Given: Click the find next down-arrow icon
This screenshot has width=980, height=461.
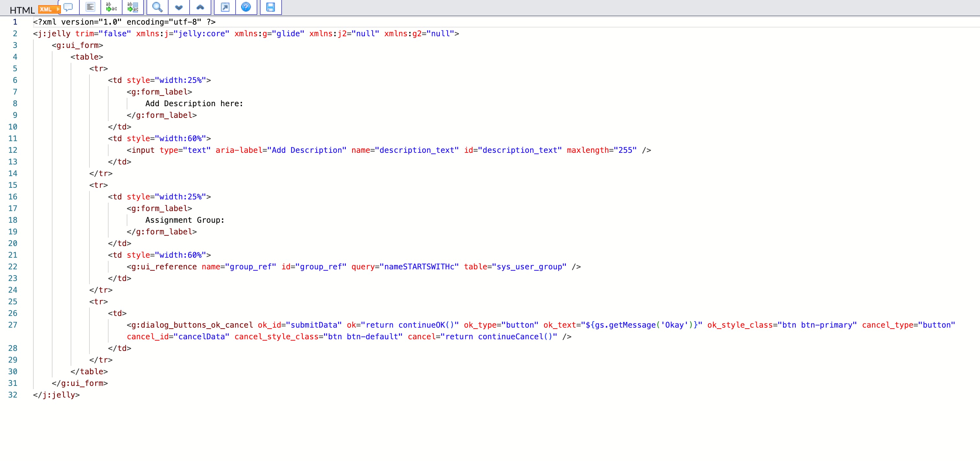Looking at the screenshot, I should [x=179, y=7].
